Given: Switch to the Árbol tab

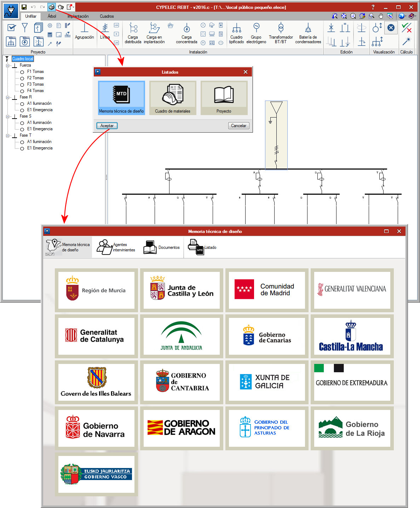Looking at the screenshot, I should click(52, 16).
